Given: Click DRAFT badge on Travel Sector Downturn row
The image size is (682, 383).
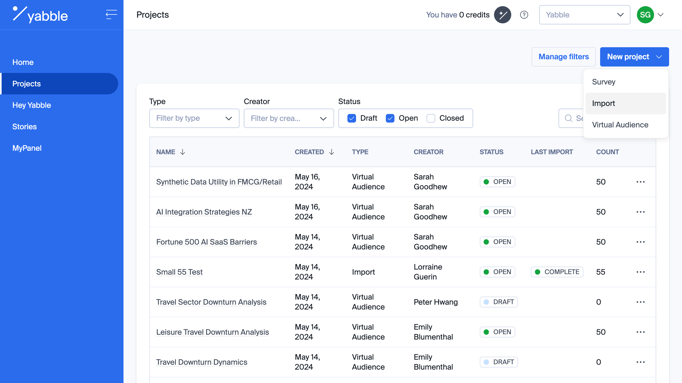Looking at the screenshot, I should click(x=498, y=302).
